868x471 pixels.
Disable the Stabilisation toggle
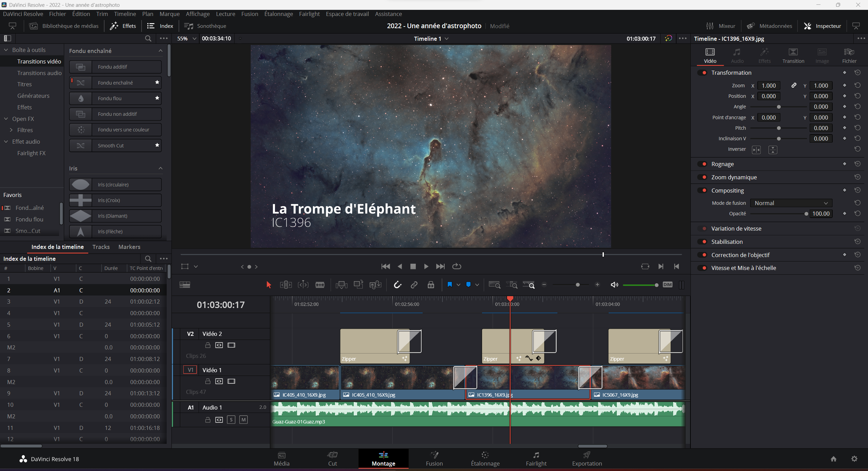click(x=704, y=242)
